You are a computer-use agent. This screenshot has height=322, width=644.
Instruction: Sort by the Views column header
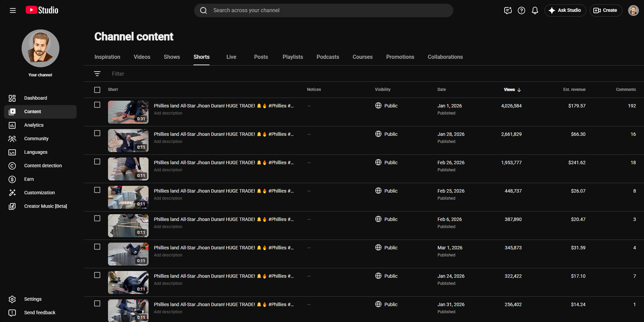(512, 90)
